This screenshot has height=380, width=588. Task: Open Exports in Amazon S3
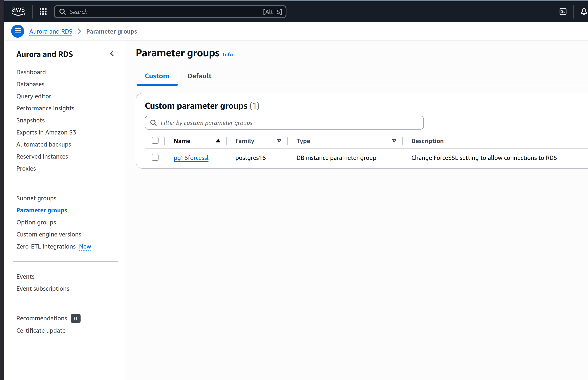46,133
